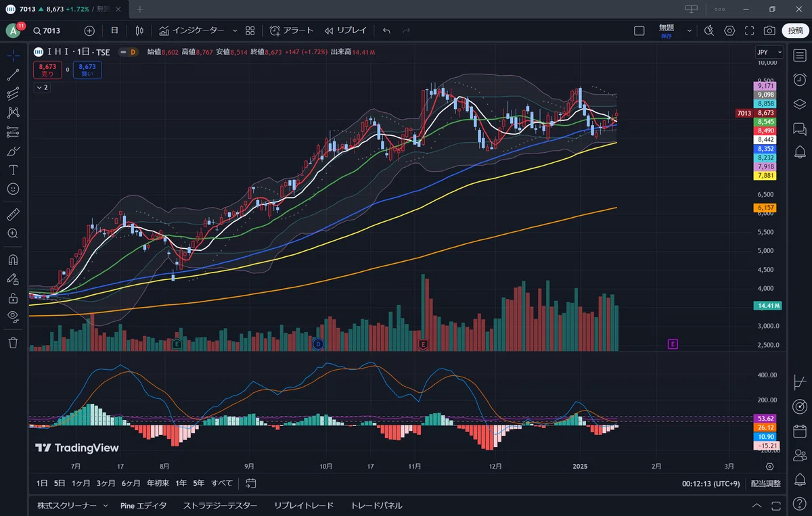
Task: Enter fullscreen mode
Action: coord(750,30)
